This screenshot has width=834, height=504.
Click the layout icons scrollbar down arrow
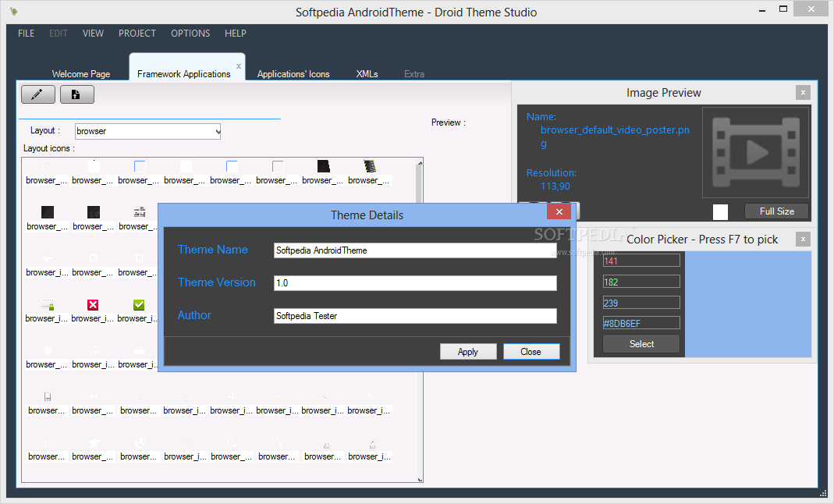[x=420, y=478]
